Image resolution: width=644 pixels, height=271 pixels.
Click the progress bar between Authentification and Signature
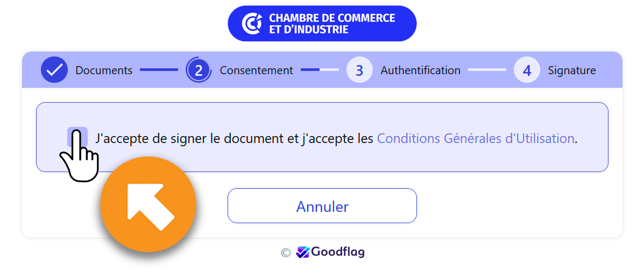tap(487, 70)
